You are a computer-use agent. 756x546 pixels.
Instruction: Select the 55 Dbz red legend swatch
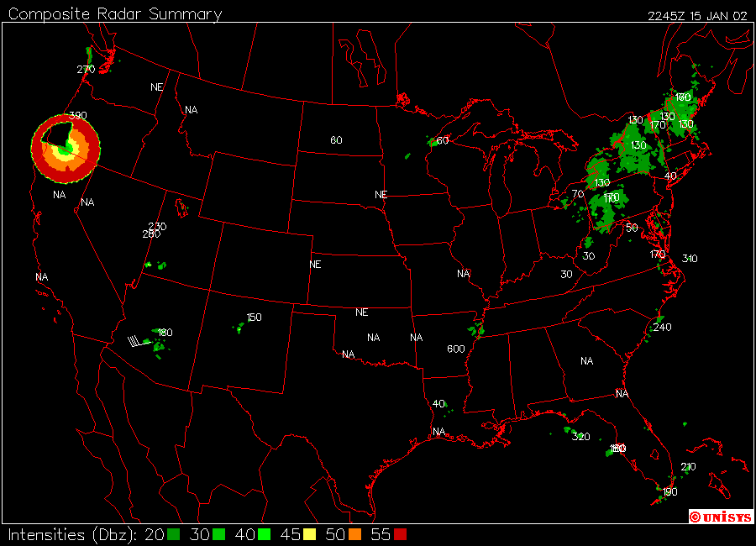pos(400,534)
